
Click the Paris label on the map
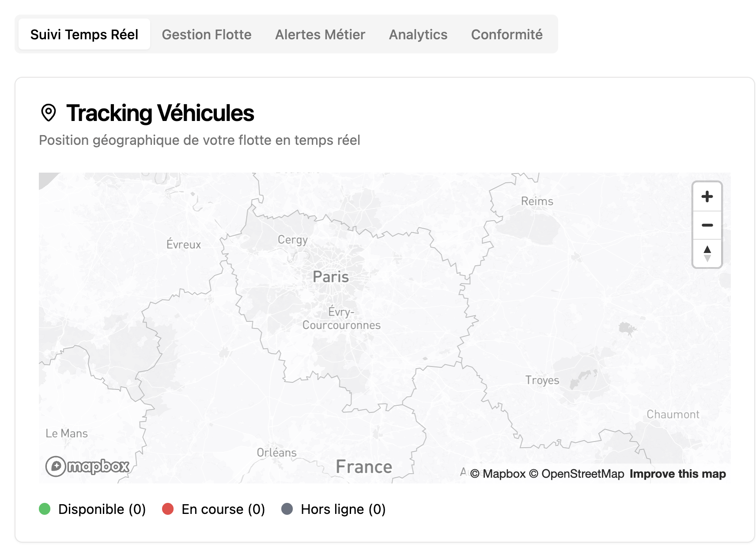[x=331, y=277]
